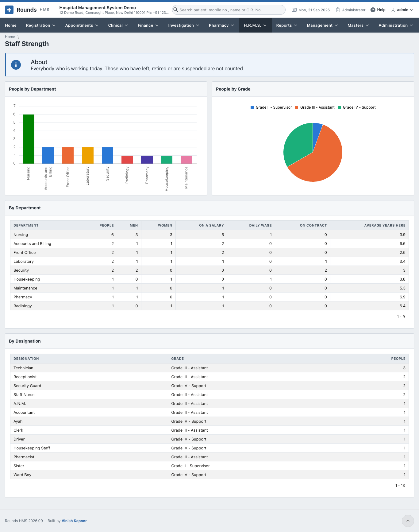Expand the H.R.M.S. menu

255,25
